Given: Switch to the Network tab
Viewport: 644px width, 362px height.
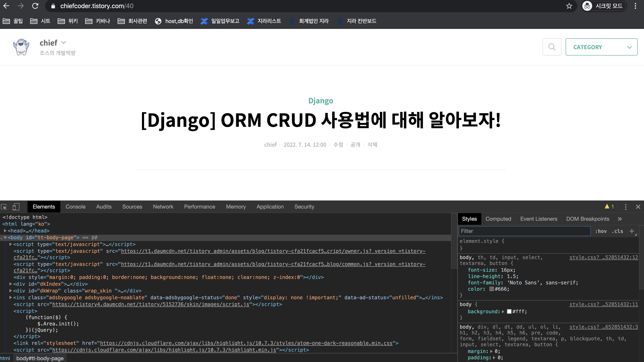Looking at the screenshot, I should pyautogui.click(x=163, y=207).
